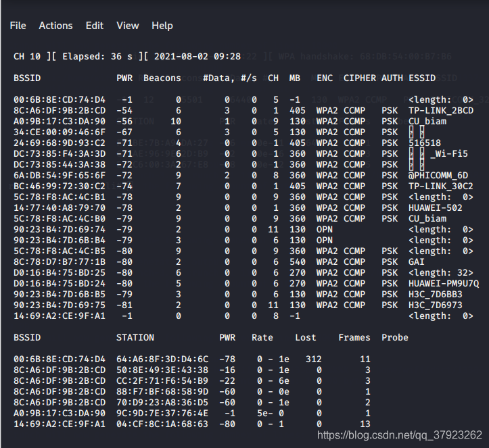Click ESSID HUAWEI-502

click(x=436, y=208)
